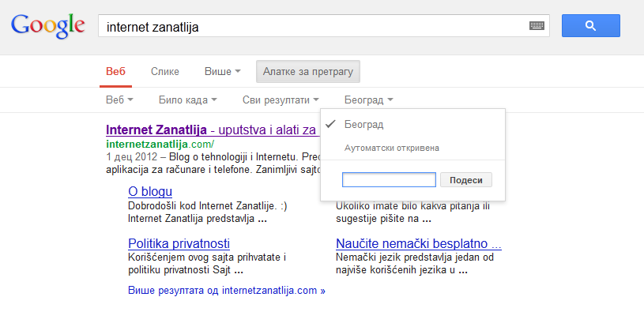Open the Сви резултати dropdown
This screenshot has width=644, height=312.
pos(281,100)
